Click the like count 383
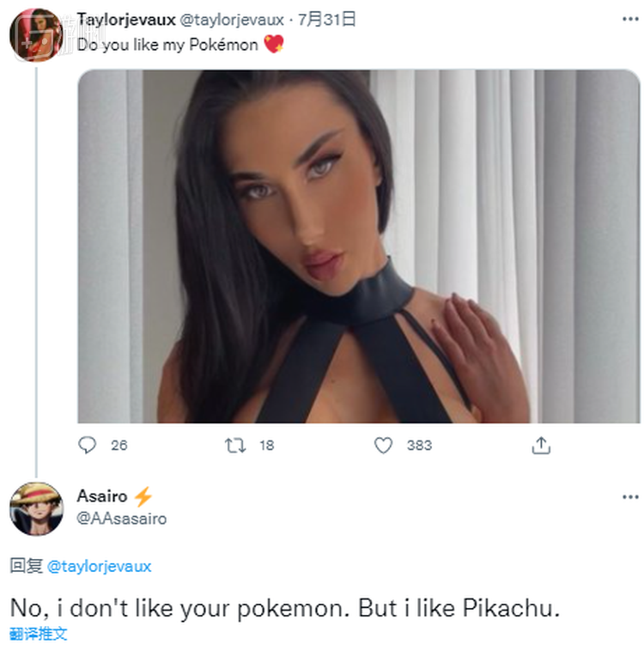Viewport: 644px width, 650px height. click(419, 445)
